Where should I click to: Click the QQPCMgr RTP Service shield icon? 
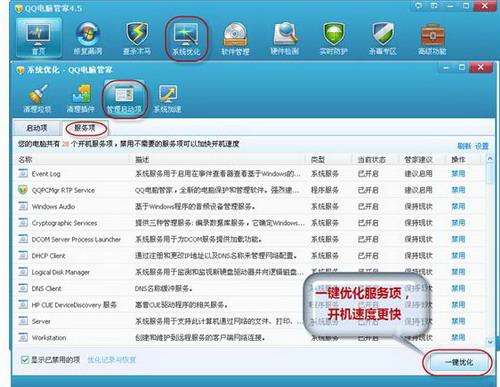23,190
